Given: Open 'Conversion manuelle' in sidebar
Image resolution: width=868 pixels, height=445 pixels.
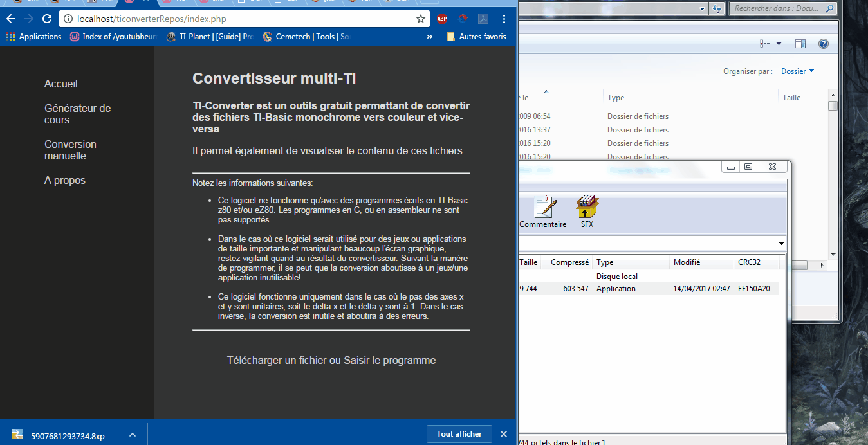Looking at the screenshot, I should click(70, 150).
